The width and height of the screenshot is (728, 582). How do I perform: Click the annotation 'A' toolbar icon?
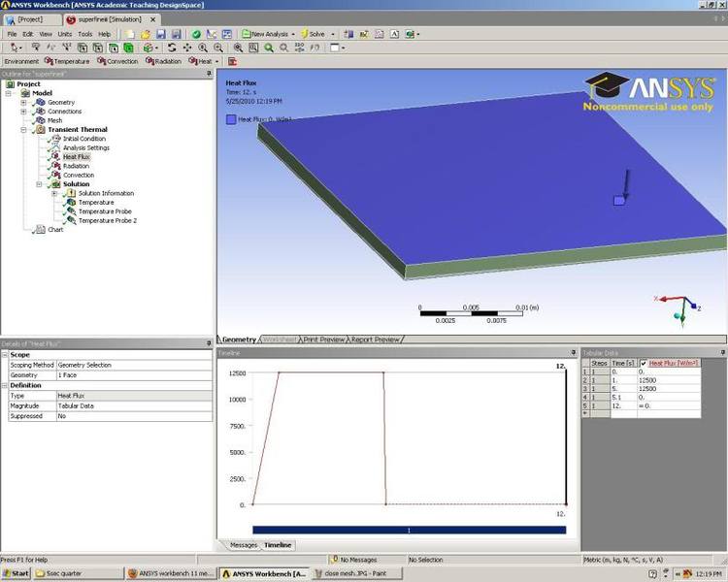(x=394, y=34)
